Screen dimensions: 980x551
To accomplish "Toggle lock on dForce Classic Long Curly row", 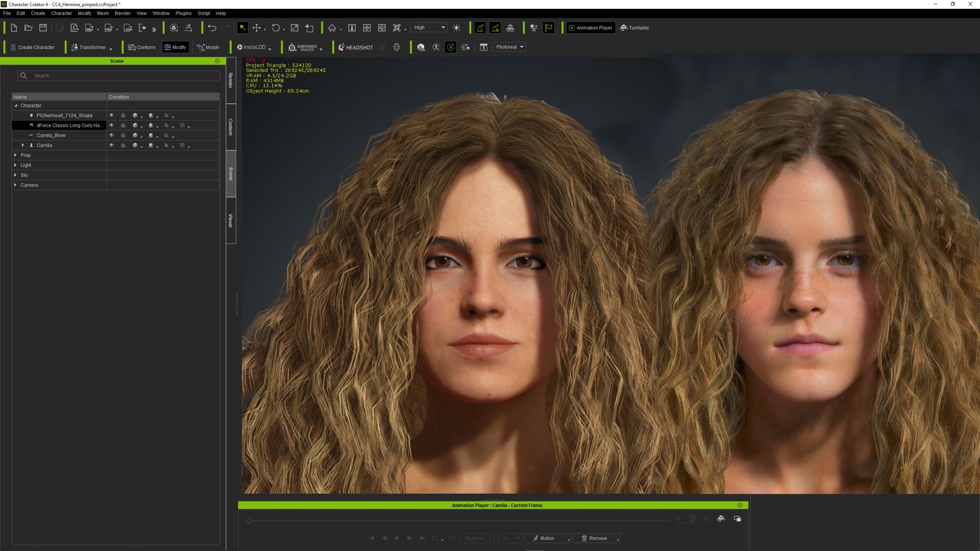I will [x=123, y=125].
